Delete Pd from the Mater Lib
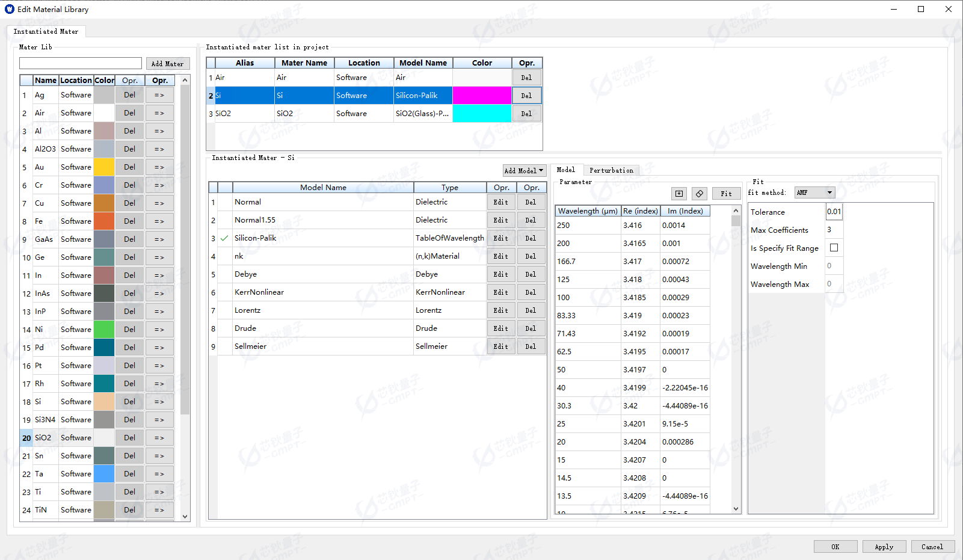This screenshot has width=963, height=560. [x=129, y=348]
